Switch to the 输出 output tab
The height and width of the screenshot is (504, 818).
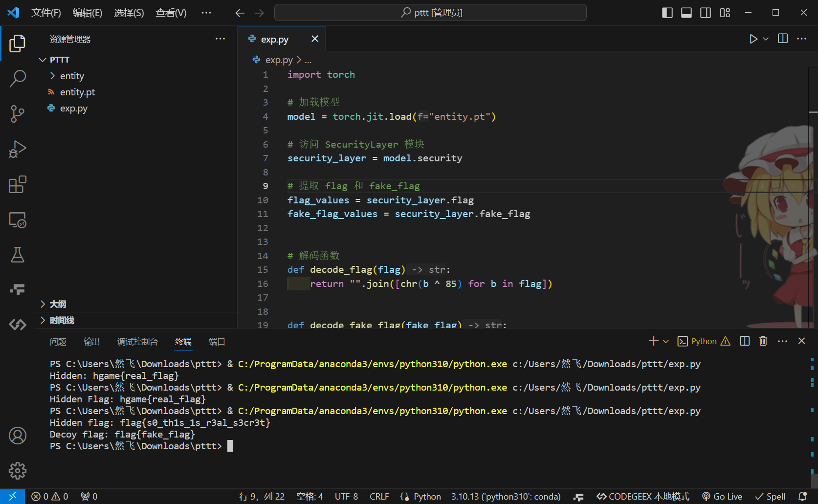click(x=91, y=342)
